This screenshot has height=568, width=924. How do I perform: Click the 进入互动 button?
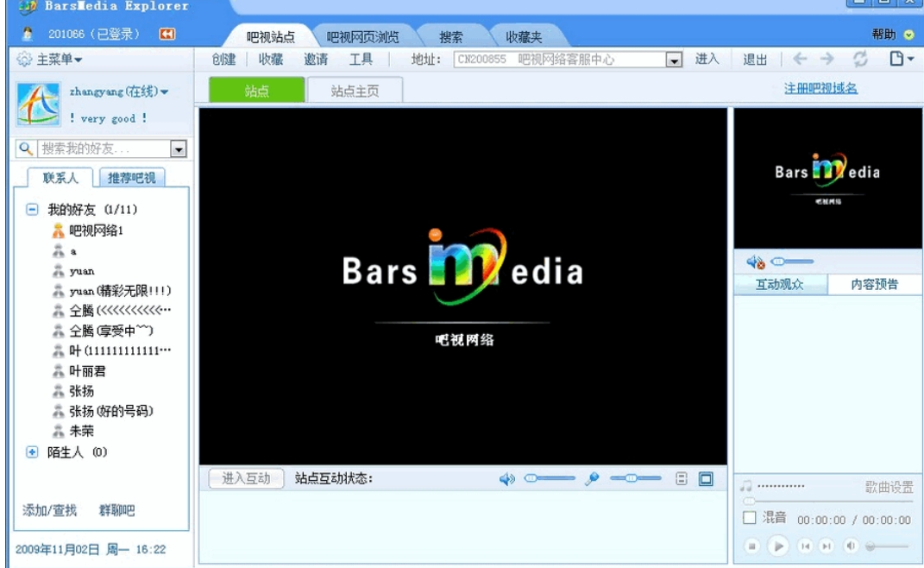click(246, 478)
